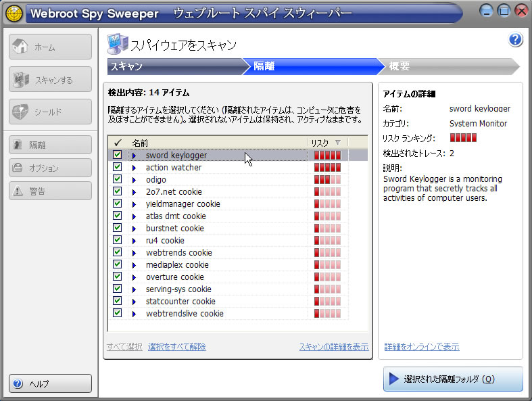Uncheck action watcher checkbox
This screenshot has width=532, height=401.
[x=118, y=167]
